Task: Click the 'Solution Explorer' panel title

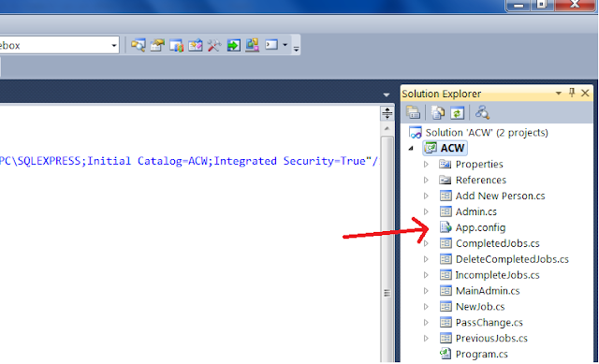Action: pos(441,94)
